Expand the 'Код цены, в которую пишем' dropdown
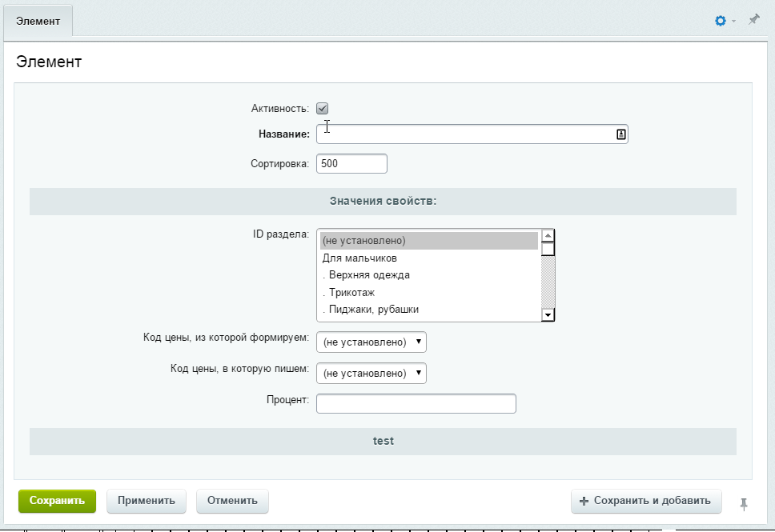 [371, 374]
